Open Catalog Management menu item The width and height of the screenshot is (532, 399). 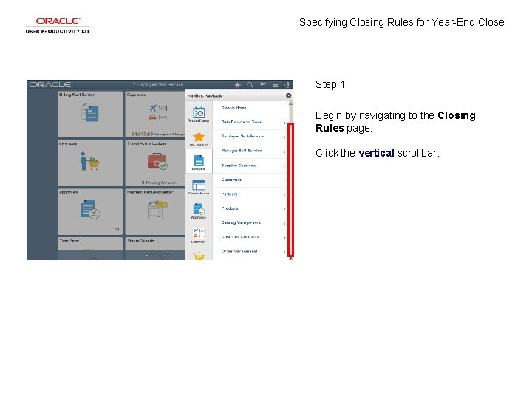pyautogui.click(x=250, y=223)
